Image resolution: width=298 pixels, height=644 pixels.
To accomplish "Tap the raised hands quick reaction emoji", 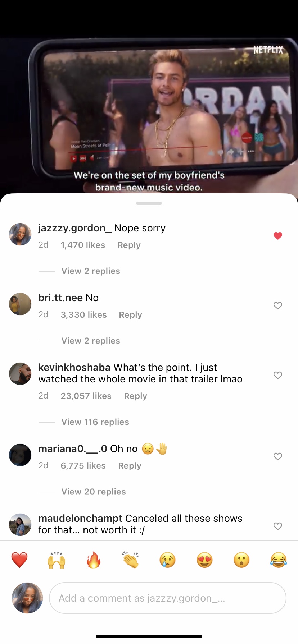I will (x=57, y=560).
